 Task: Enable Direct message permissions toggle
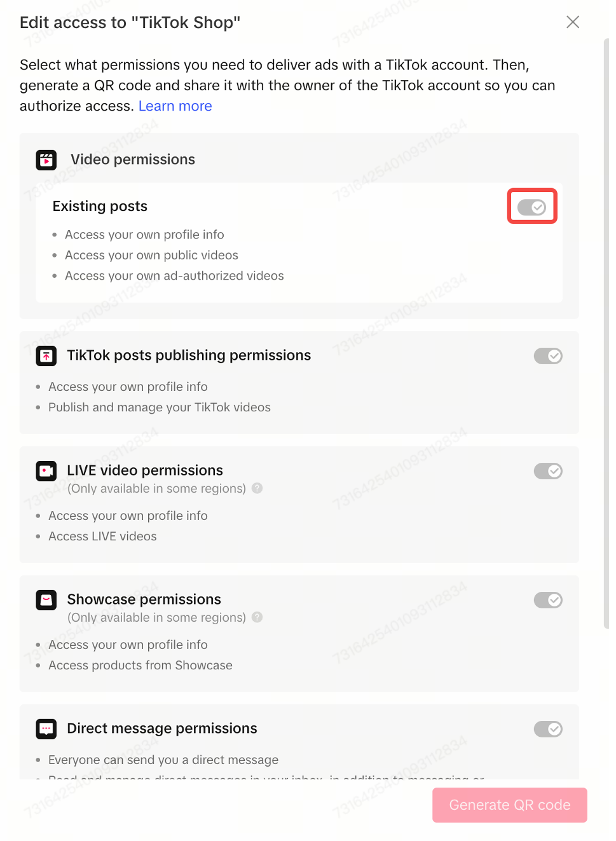point(547,729)
